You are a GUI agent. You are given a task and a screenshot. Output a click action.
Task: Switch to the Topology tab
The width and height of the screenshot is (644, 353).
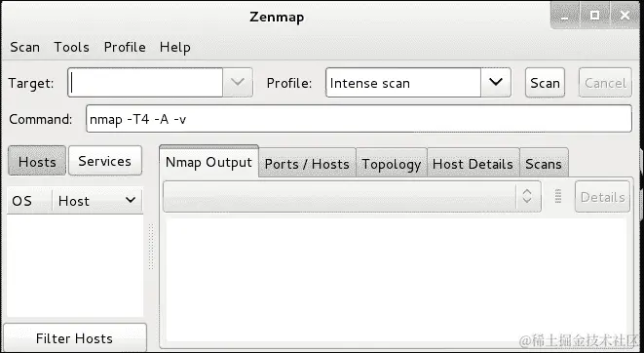click(x=392, y=164)
